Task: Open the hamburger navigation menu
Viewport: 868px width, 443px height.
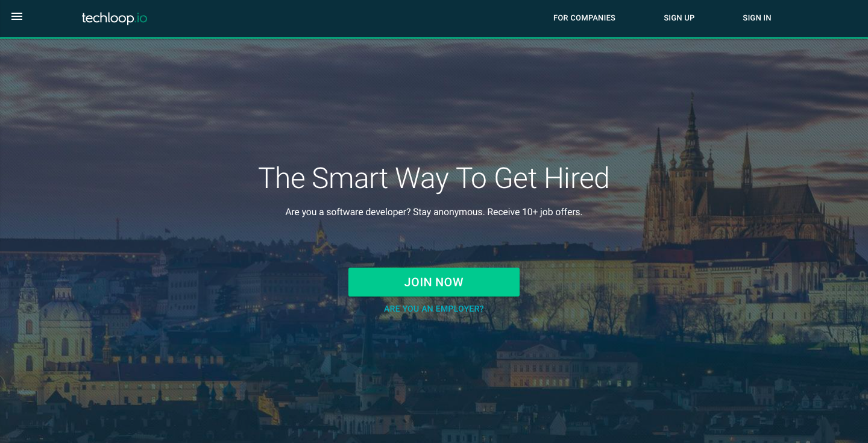Action: coord(17,17)
